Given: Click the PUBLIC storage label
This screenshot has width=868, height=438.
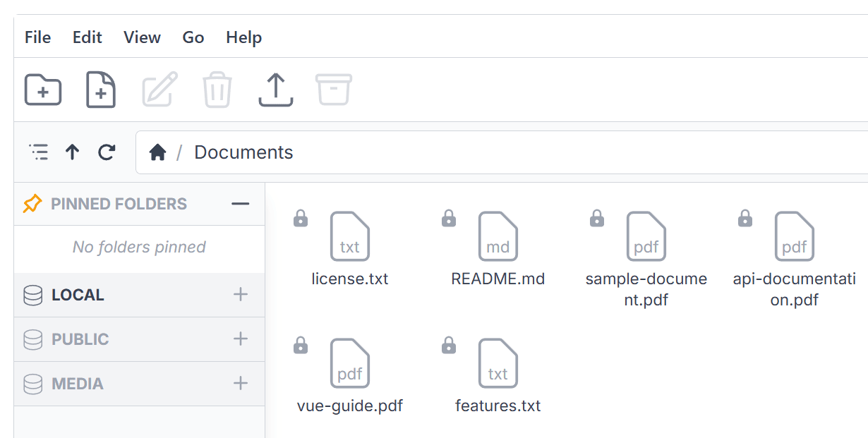Looking at the screenshot, I should [x=80, y=339].
